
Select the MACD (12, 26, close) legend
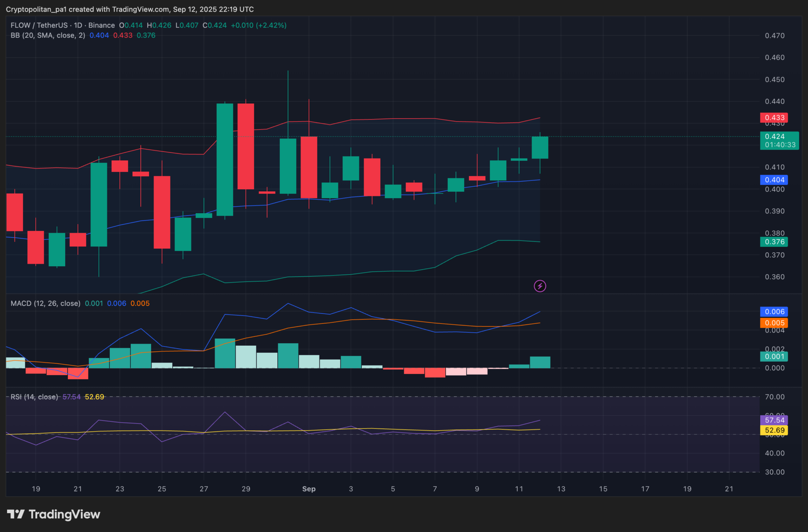click(x=45, y=303)
